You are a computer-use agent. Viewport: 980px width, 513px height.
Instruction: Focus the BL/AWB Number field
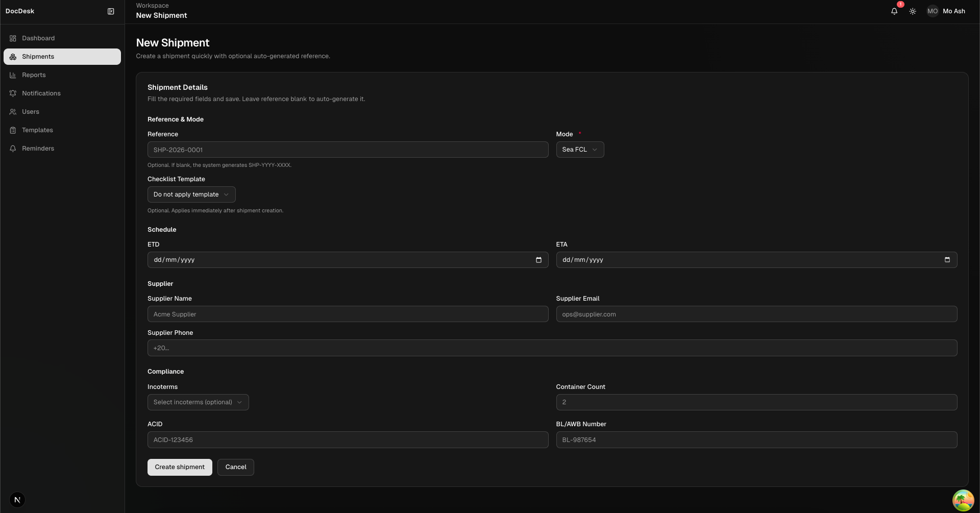click(x=756, y=440)
